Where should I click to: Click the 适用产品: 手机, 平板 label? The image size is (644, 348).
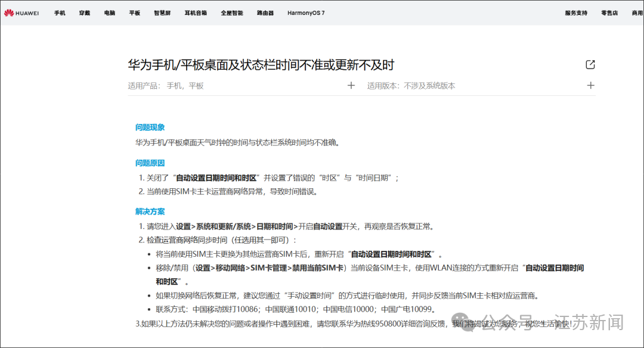(166, 86)
